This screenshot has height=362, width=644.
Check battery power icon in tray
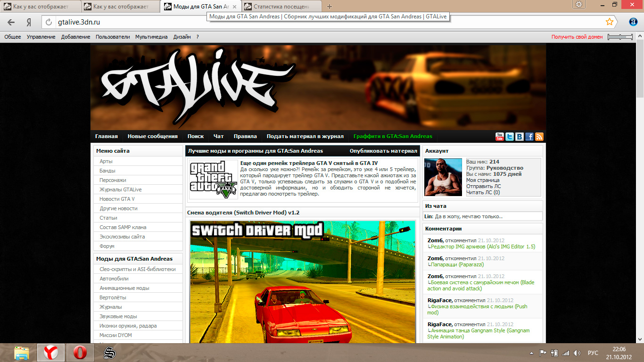coord(554,353)
